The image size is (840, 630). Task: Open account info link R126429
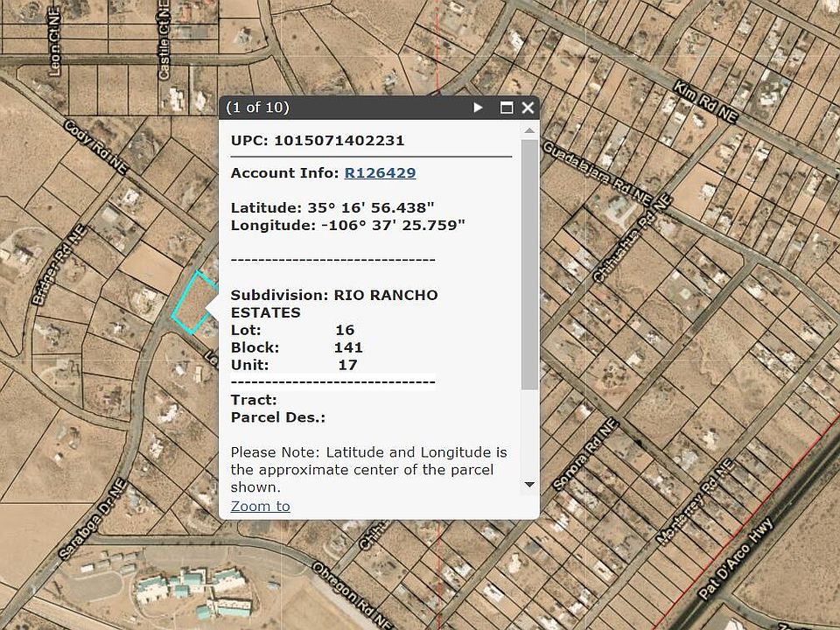(380, 173)
